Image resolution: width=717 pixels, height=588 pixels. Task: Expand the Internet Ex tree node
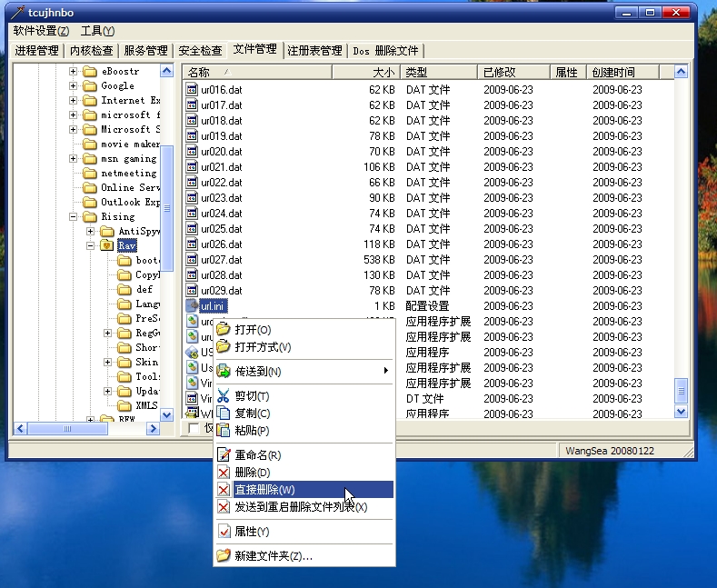[74, 101]
